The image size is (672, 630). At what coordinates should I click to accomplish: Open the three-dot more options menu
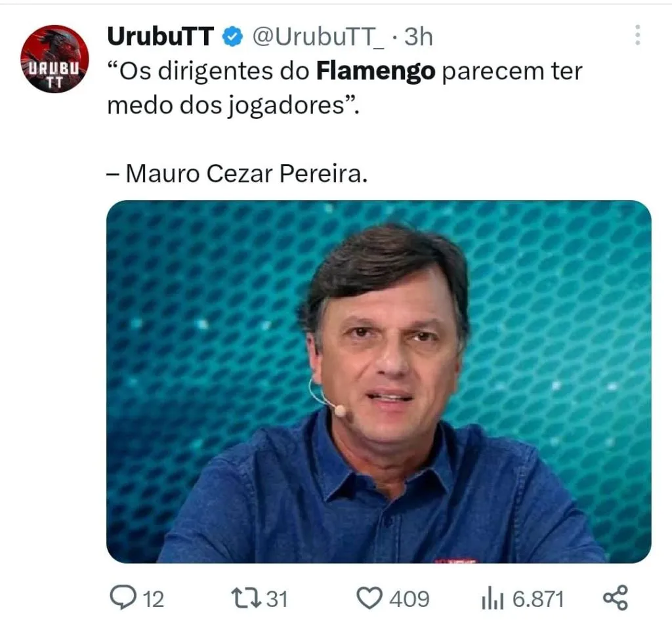638,35
